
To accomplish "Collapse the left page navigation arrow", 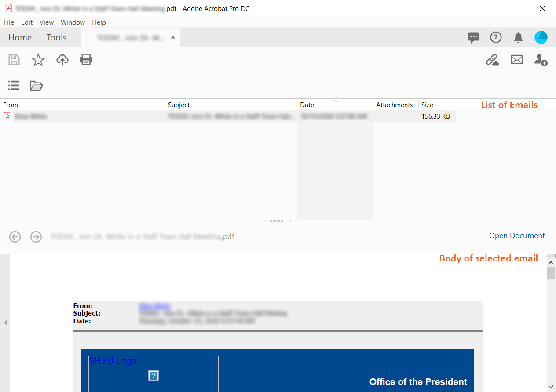I will click(5, 322).
